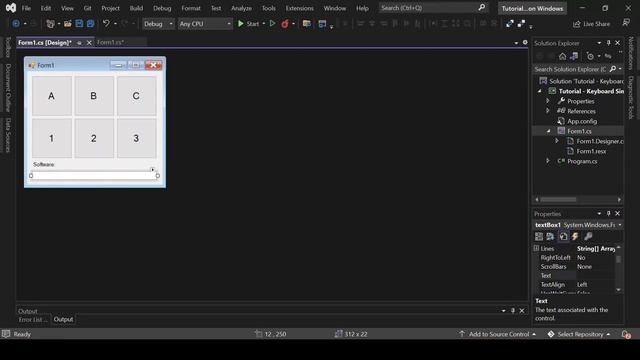Click button A on the Form1 designer

pos(51,96)
